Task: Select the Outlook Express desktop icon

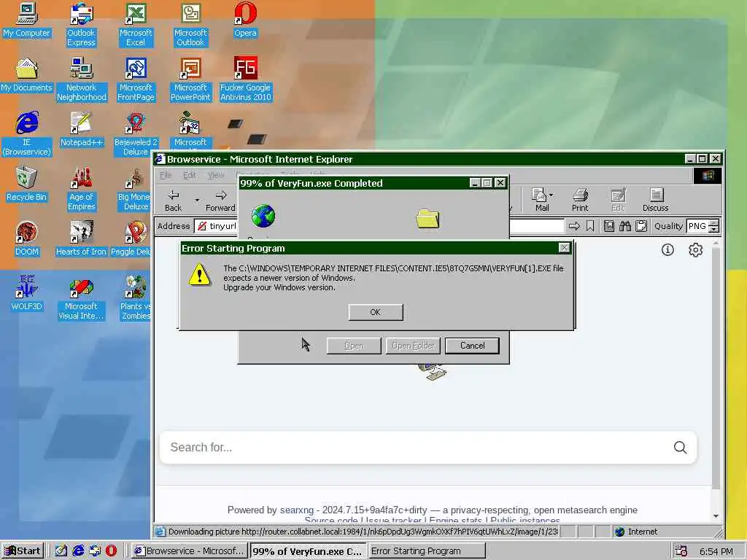Action: [x=81, y=25]
